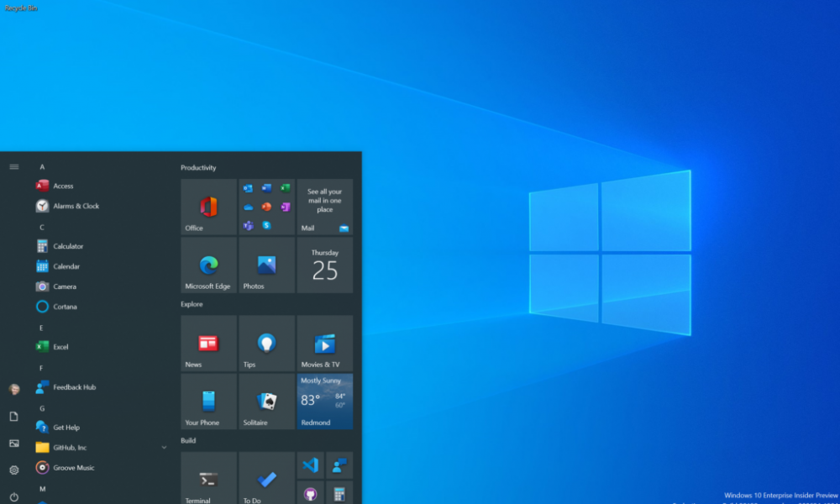Open the Office tile
840x504 pixels.
(208, 207)
